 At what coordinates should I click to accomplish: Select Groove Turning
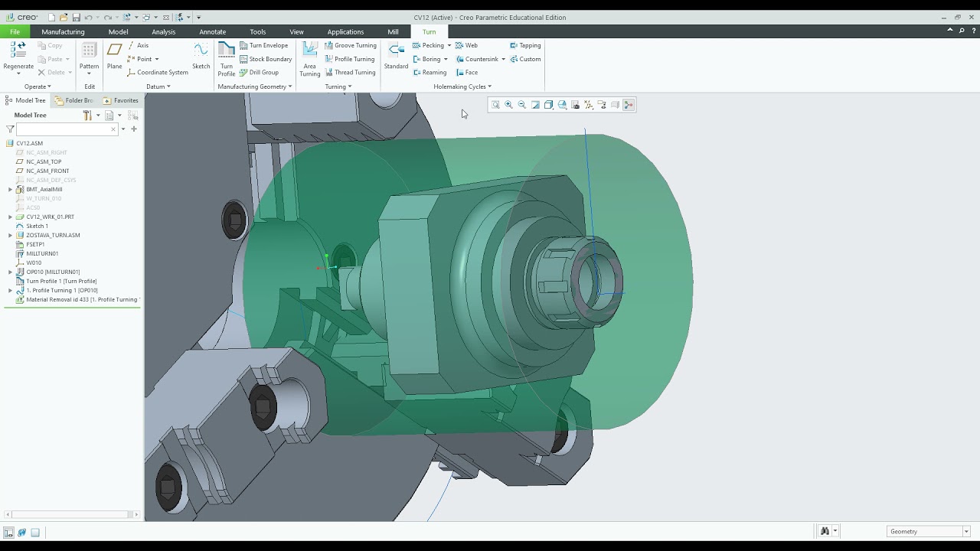[x=351, y=45]
